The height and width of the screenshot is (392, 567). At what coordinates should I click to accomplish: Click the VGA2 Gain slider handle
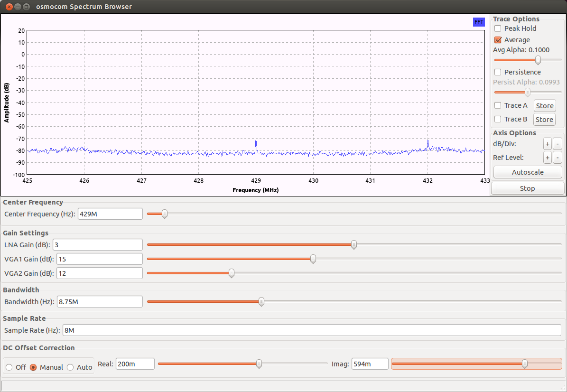pyautogui.click(x=232, y=273)
